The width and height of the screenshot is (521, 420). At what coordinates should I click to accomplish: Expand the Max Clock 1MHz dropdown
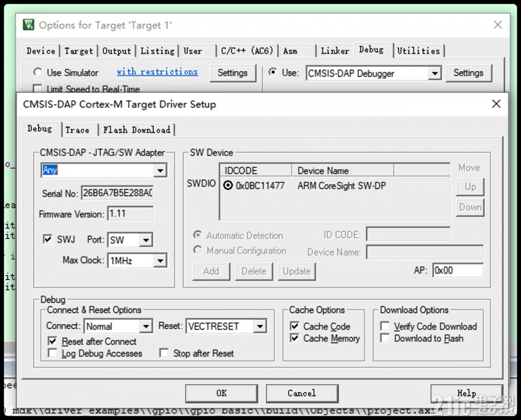pyautogui.click(x=160, y=261)
